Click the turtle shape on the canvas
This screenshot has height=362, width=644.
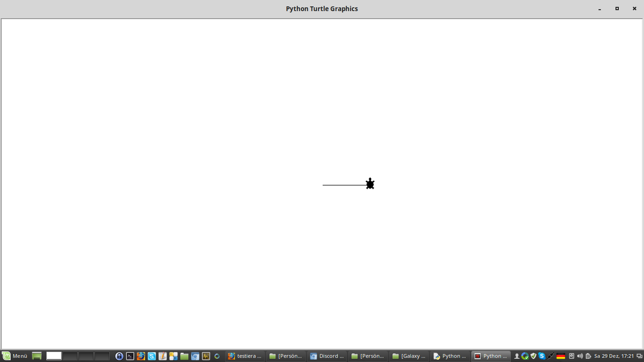tap(370, 184)
